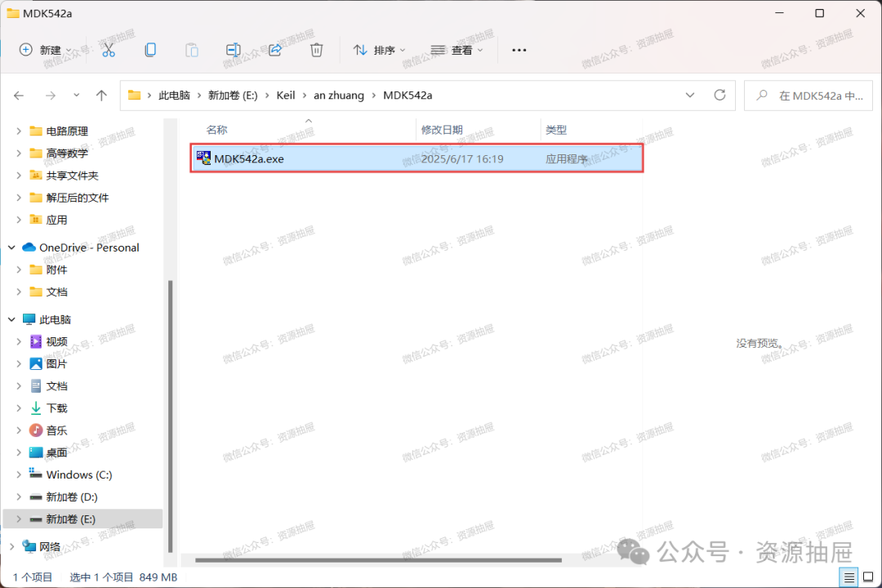Image resolution: width=882 pixels, height=588 pixels.
Task: Select 解压后的文件 folder in sidebar
Action: coord(77,198)
